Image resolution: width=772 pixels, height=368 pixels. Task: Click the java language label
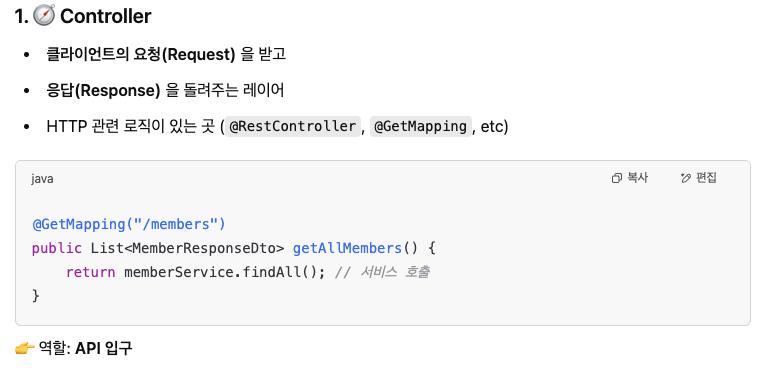(x=42, y=179)
